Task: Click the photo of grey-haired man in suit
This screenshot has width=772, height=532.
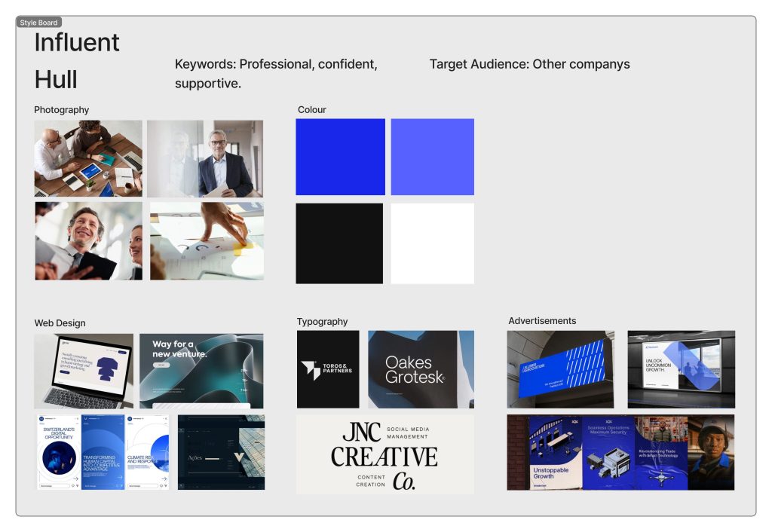Action: (205, 158)
